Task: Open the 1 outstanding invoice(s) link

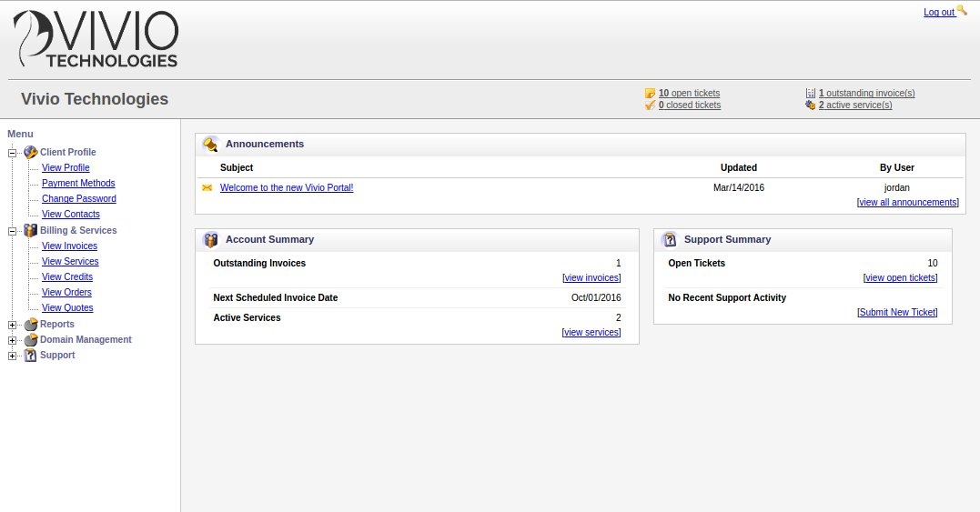Action: [866, 93]
